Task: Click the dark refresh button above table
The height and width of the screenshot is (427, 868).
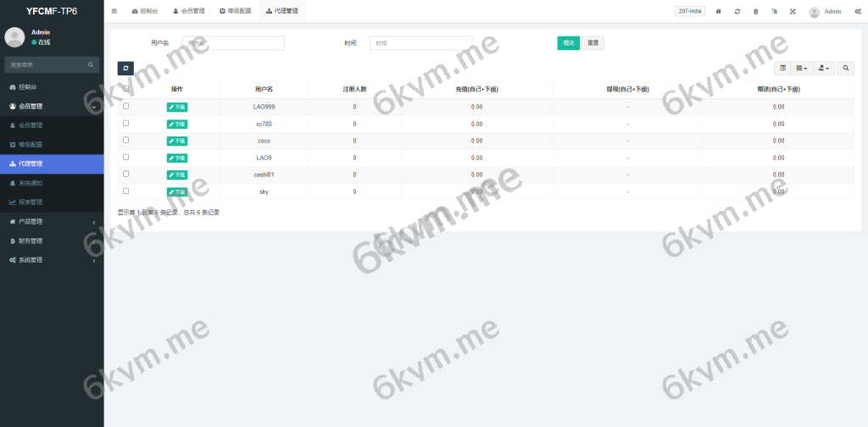Action: point(125,68)
